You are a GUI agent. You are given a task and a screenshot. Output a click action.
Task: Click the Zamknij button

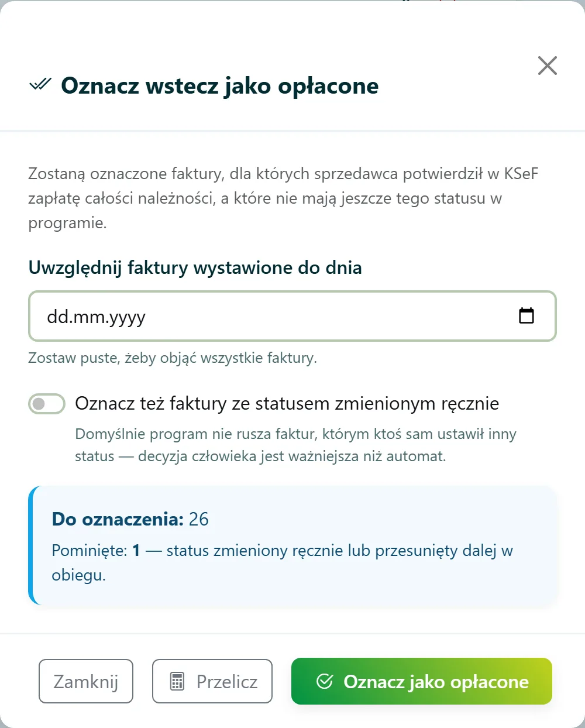[86, 681]
